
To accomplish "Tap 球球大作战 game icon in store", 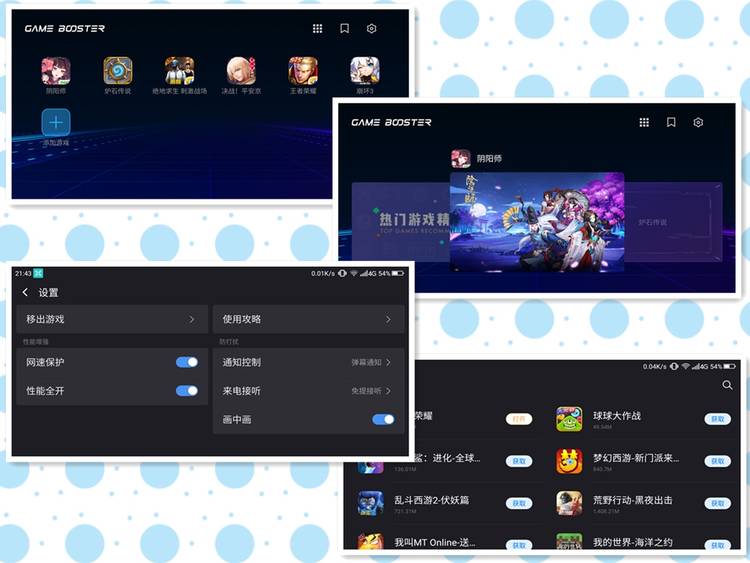I will pyautogui.click(x=569, y=419).
